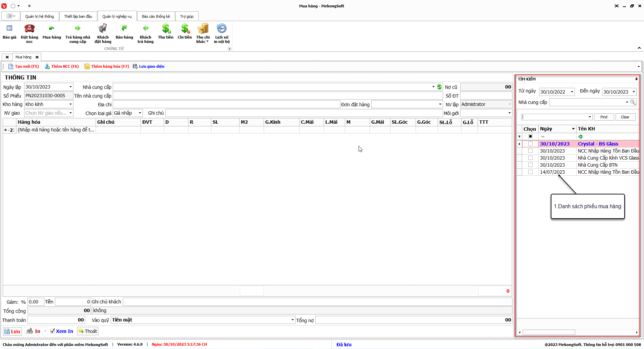Open the Kho hàng dropdown
Image resolution: width=644 pixels, height=349 pixels.
point(70,104)
